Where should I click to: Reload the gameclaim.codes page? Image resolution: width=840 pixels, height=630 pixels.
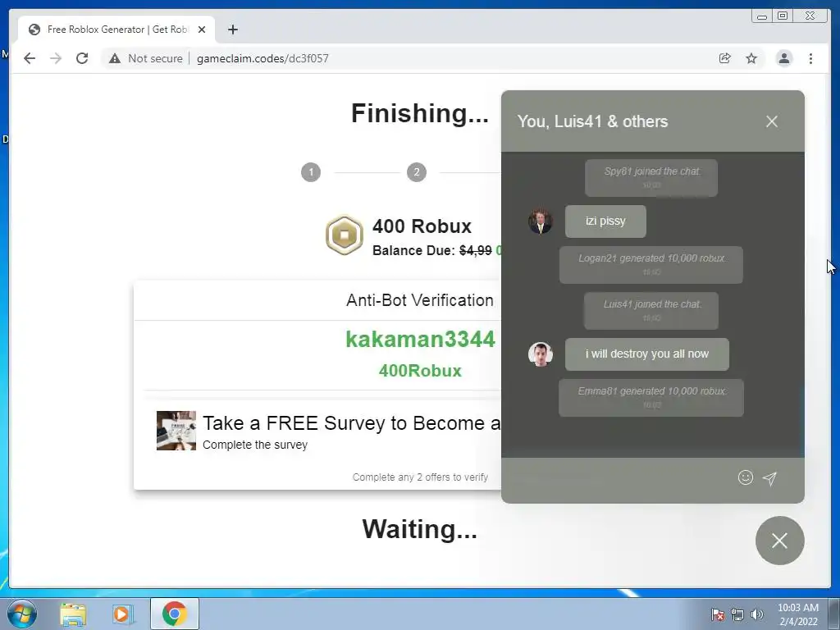click(x=82, y=58)
